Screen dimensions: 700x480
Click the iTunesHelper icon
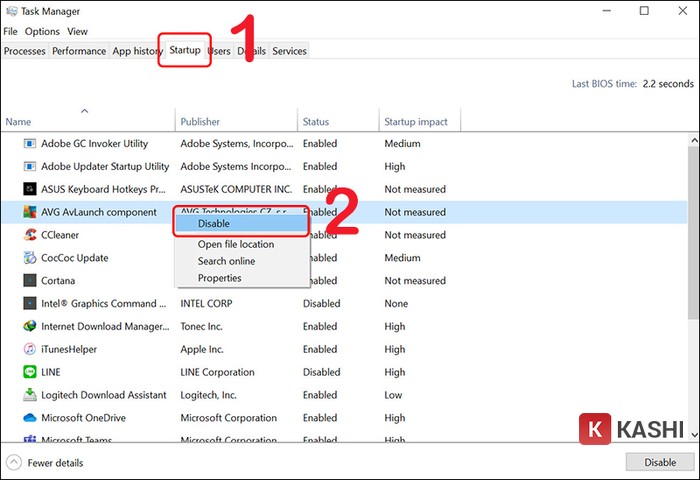click(29, 349)
